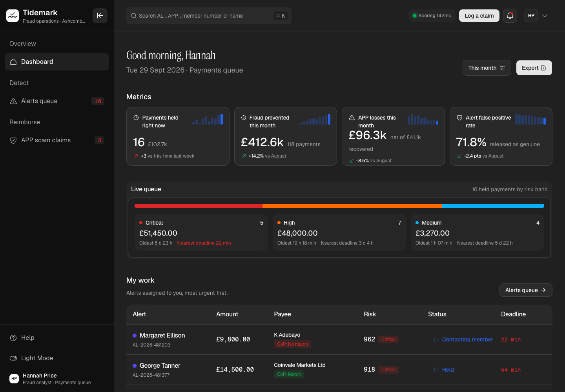The height and width of the screenshot is (392, 565).
Task: Click the Held status for George Tanner
Action: pos(443,370)
